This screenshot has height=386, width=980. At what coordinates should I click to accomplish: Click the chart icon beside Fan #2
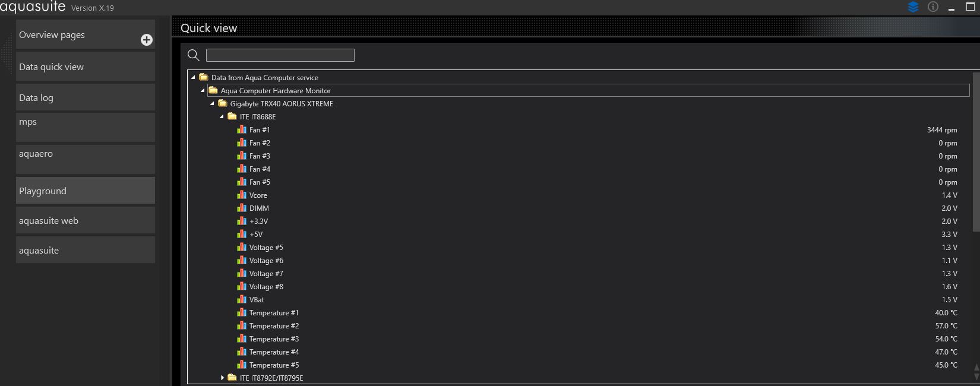pyautogui.click(x=242, y=143)
